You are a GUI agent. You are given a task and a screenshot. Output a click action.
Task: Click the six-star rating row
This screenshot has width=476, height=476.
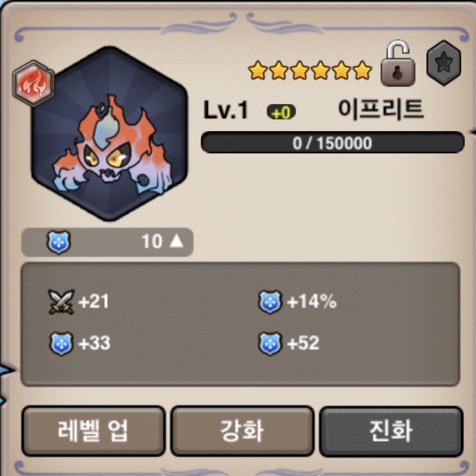tap(310, 70)
